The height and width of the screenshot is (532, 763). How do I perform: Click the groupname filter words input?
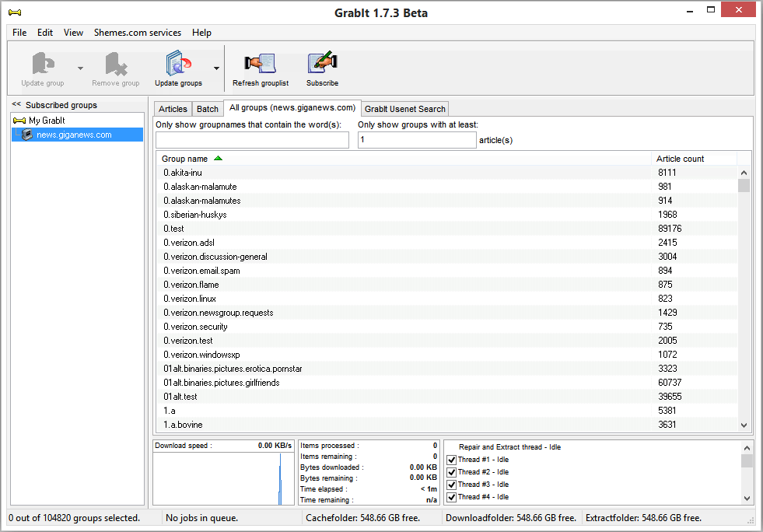pyautogui.click(x=252, y=140)
